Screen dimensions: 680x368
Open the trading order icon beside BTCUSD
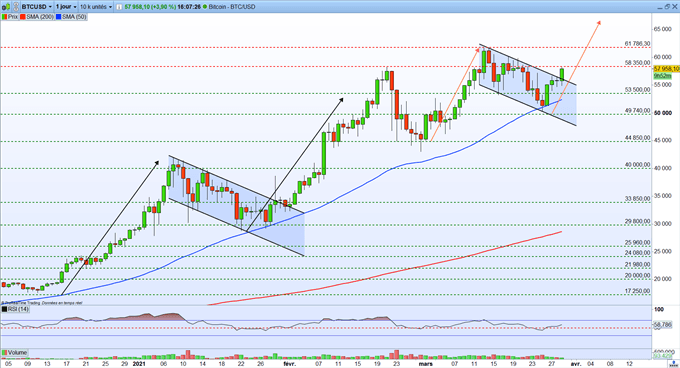(x=6, y=7)
